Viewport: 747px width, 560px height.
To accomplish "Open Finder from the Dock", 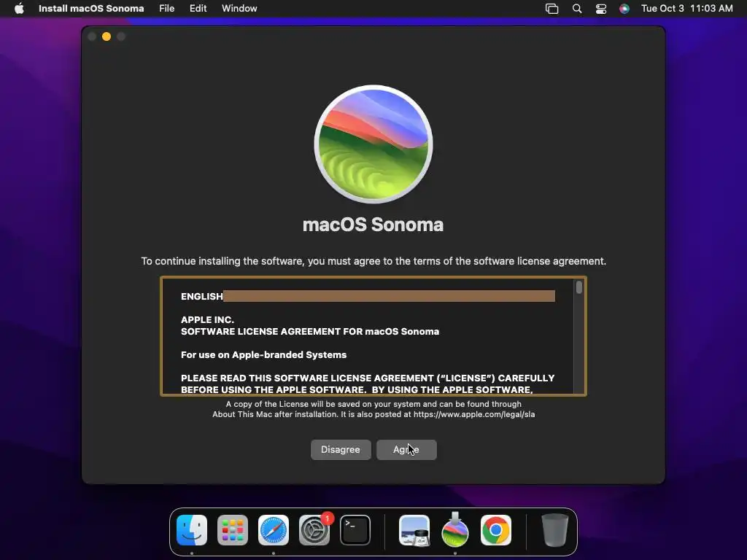I will tap(192, 530).
